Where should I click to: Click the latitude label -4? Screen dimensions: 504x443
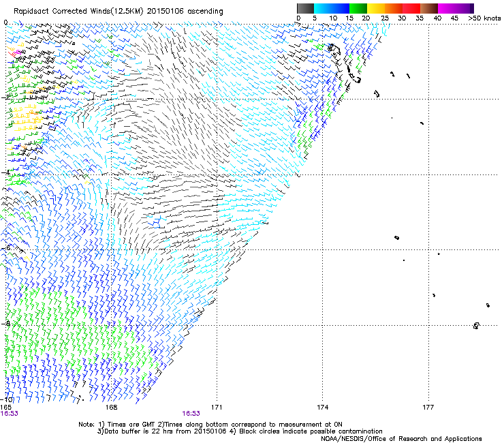(x=5, y=172)
